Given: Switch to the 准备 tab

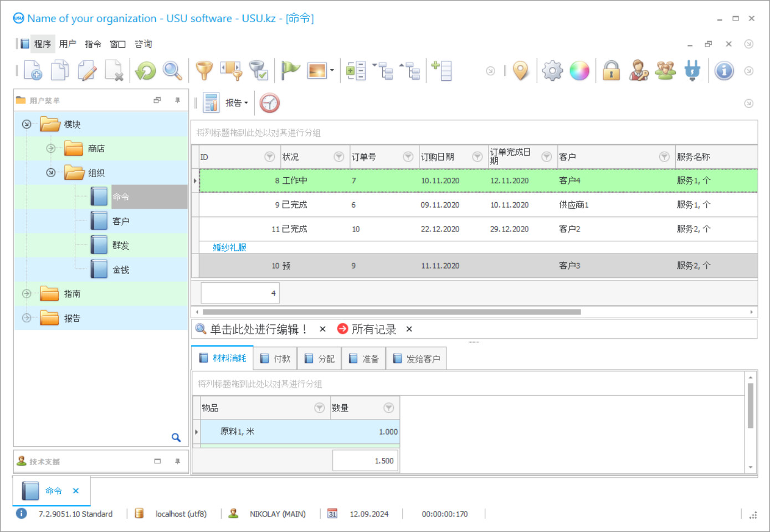Looking at the screenshot, I should pyautogui.click(x=364, y=359).
